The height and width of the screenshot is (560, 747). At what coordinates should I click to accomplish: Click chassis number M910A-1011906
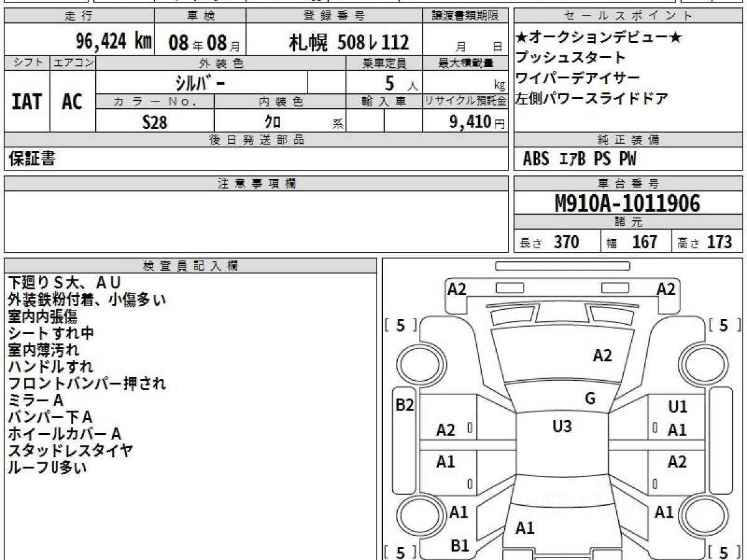627,203
